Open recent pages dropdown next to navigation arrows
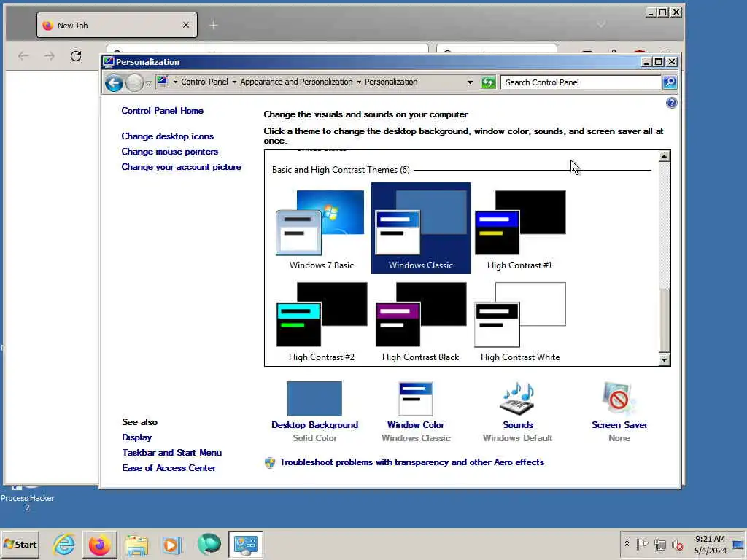Viewport: 747px width, 560px height. click(148, 83)
